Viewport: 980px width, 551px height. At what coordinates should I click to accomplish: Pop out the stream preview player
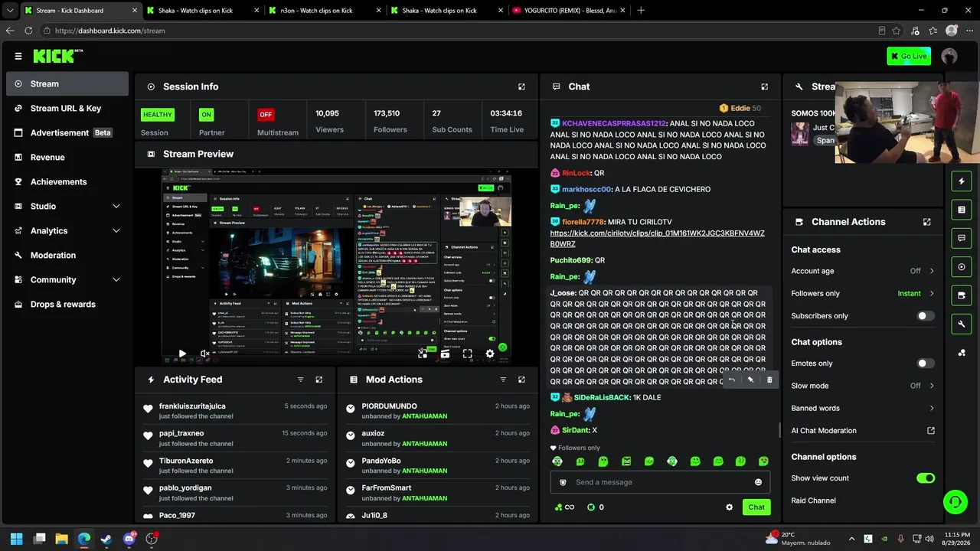click(423, 354)
